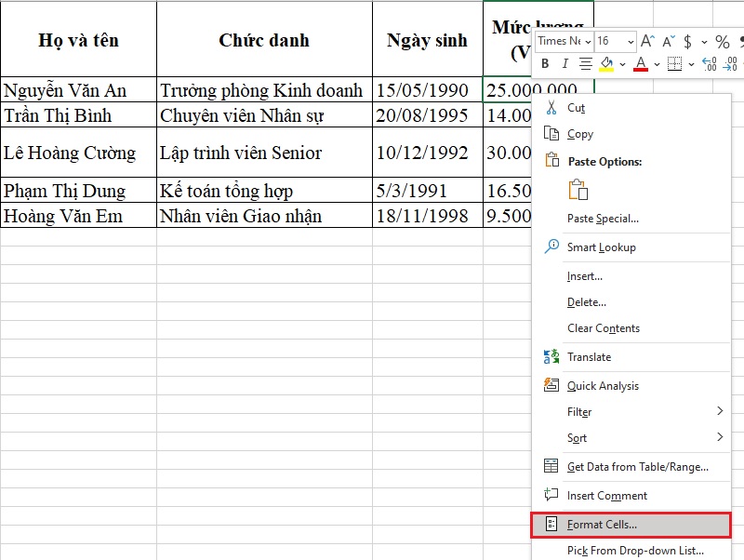Image resolution: width=744 pixels, height=560 pixels.
Task: Apply Percent Style format
Action: click(723, 42)
